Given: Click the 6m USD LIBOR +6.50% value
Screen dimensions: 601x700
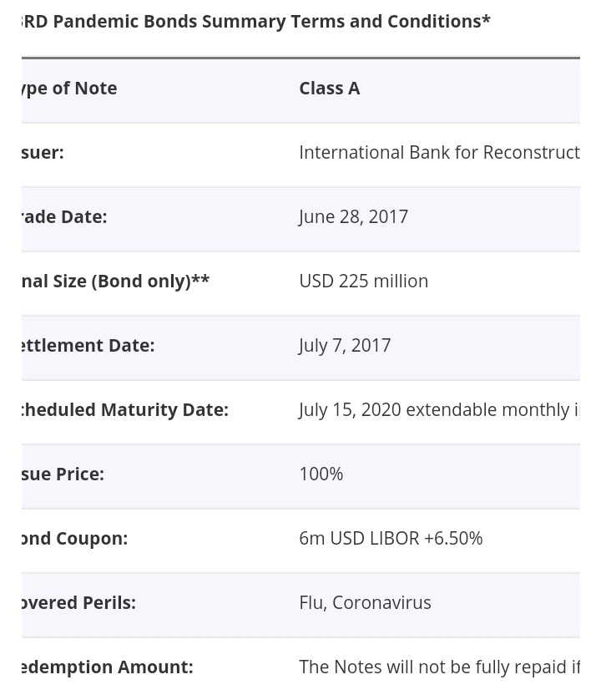Looking at the screenshot, I should pos(391,539).
